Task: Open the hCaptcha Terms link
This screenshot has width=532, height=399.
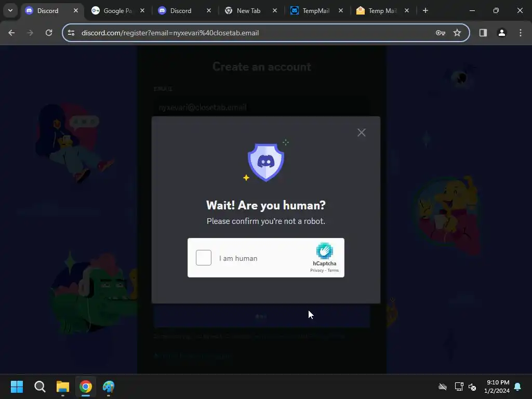Action: tap(333, 270)
